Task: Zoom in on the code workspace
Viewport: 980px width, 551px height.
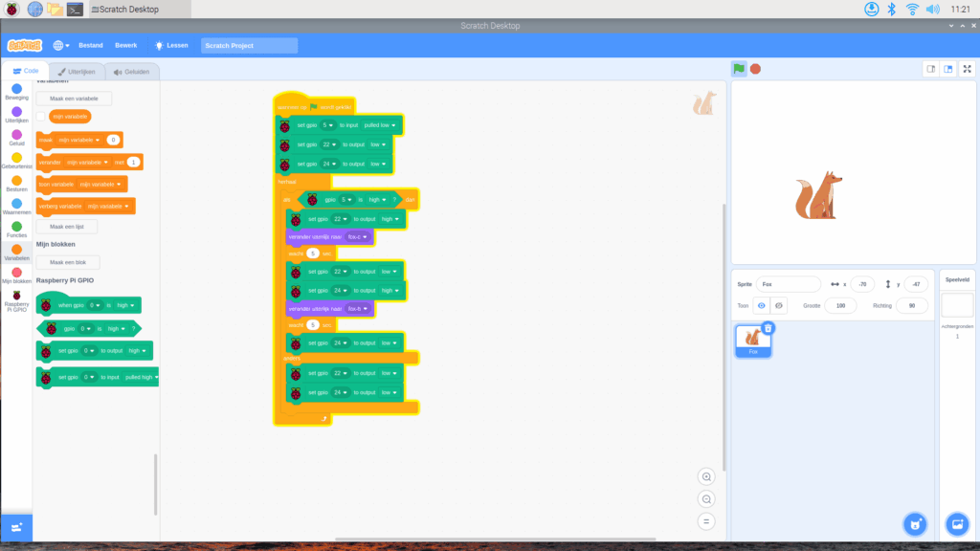Action: tap(706, 476)
